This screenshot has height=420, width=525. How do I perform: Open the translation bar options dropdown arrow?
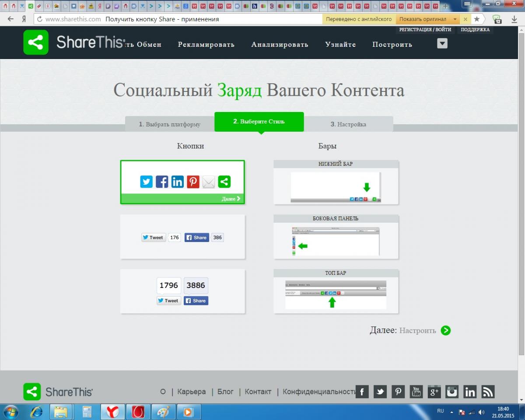point(455,19)
